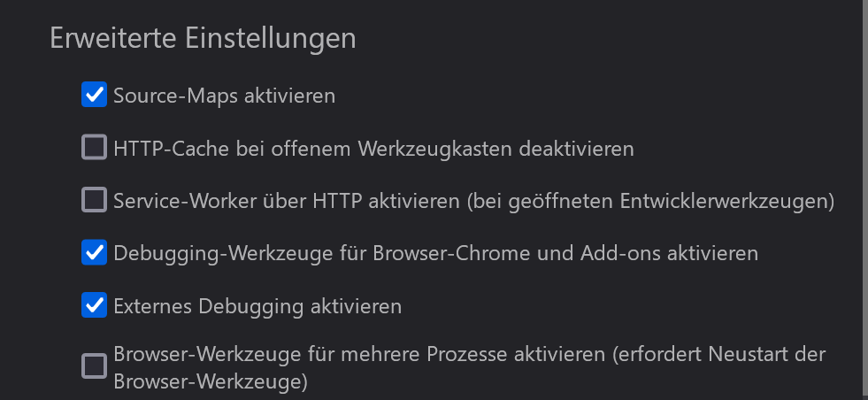
Task: Uncheck the Source-Maps aktivieren checkbox
Action: click(94, 95)
